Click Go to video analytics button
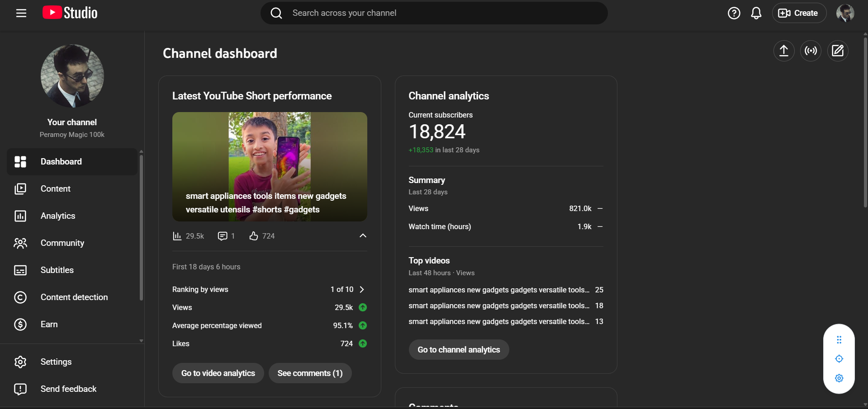The image size is (868, 409). [218, 373]
